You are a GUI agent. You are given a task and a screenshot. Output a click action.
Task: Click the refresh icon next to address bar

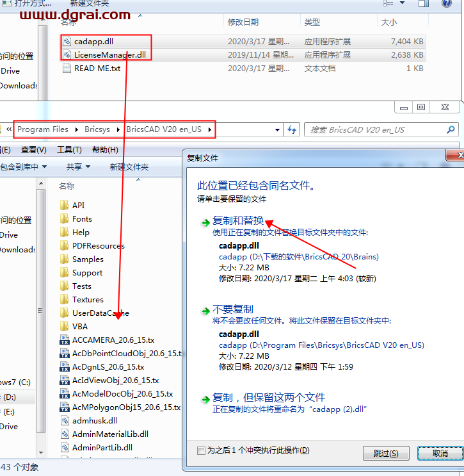tap(292, 129)
